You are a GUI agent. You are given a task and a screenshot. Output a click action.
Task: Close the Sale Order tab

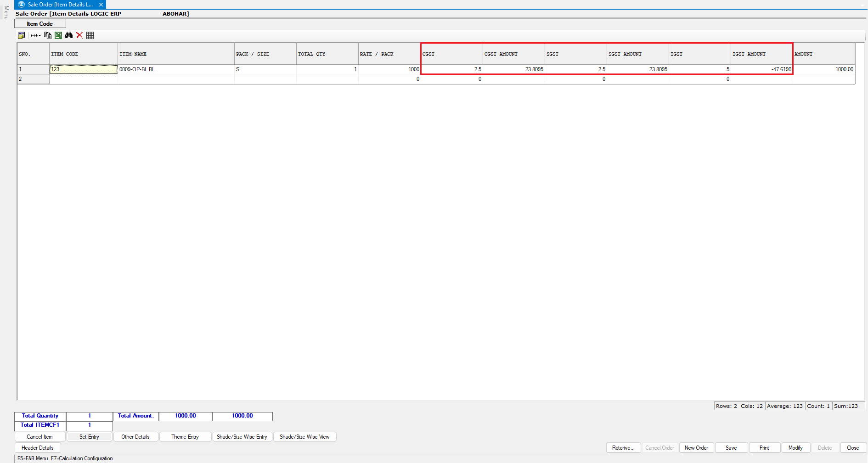coord(101,5)
